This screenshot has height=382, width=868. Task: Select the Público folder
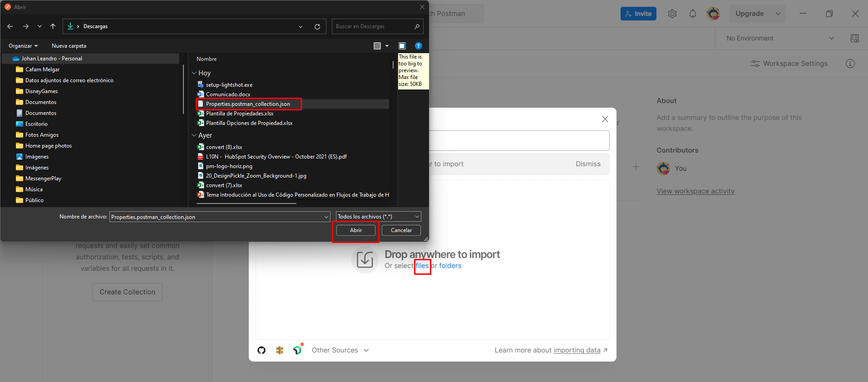click(x=34, y=200)
